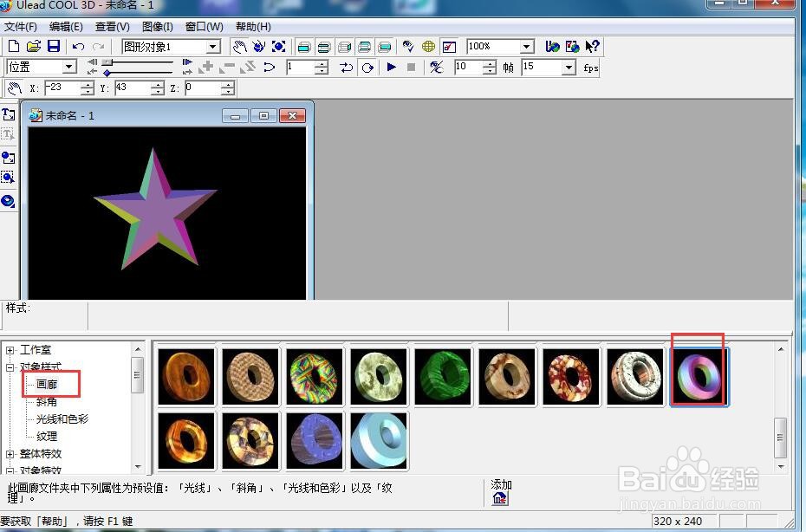Click the Insert Graphic tool
This screenshot has height=532, width=806.
point(8,158)
